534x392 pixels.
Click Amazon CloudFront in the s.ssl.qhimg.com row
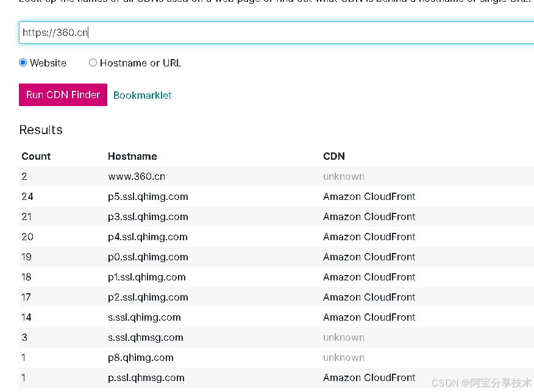(369, 317)
